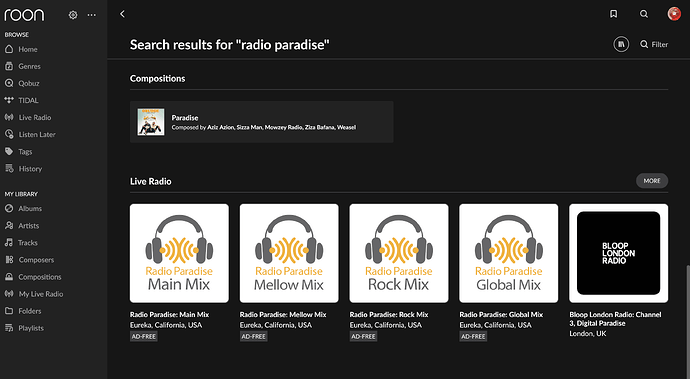
Task: Click the vertical scrollbar thumb
Action: 687,321
